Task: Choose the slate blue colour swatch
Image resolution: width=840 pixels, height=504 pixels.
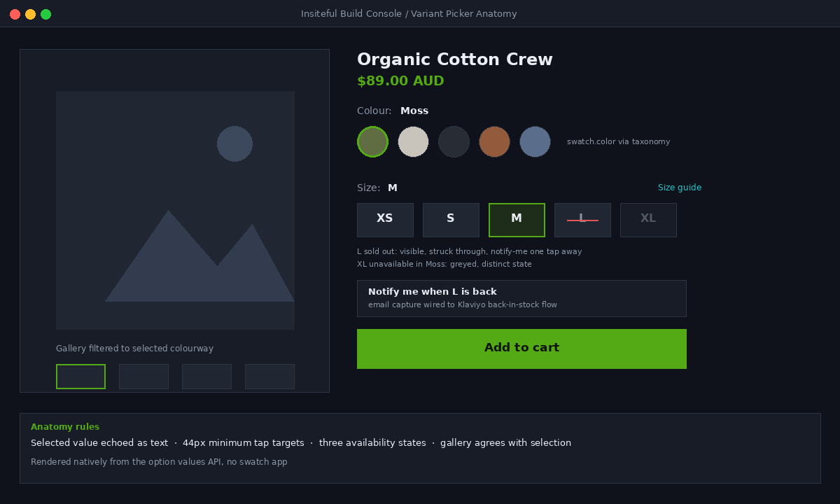Action: [x=535, y=141]
